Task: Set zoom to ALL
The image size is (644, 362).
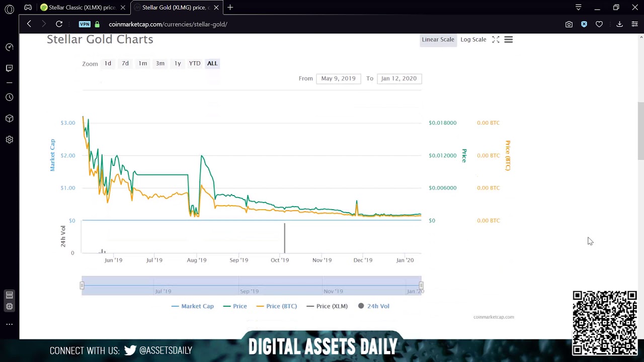Action: click(x=212, y=63)
